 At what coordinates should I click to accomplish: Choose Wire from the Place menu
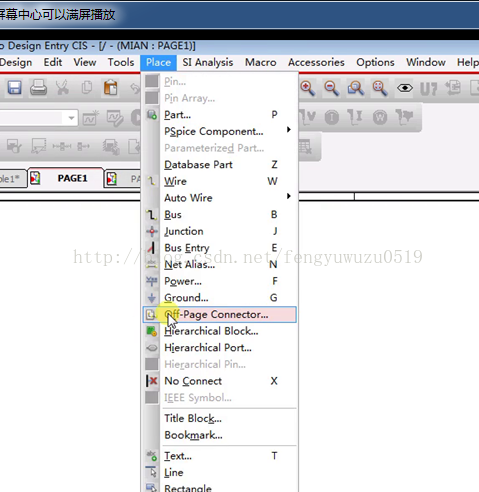[x=219, y=181]
